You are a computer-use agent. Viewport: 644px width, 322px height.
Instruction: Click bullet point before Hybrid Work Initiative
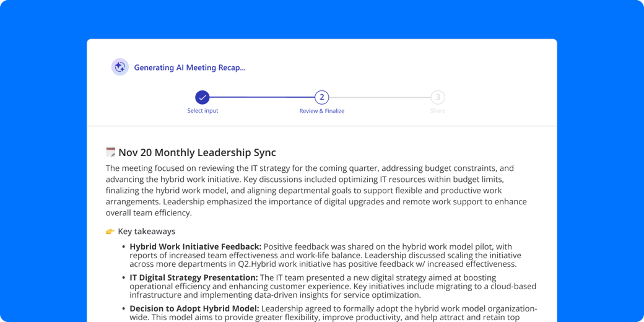(123, 247)
